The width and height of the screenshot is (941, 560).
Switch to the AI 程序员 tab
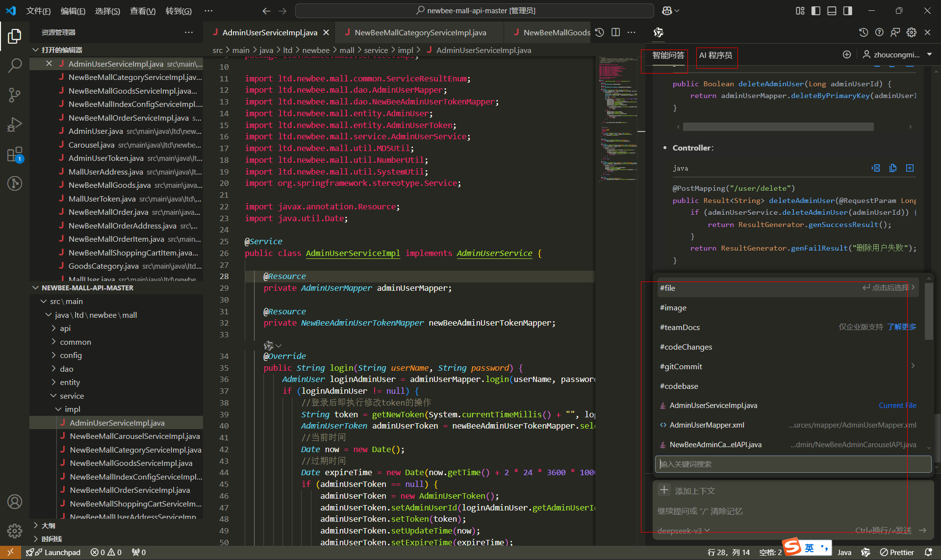[715, 55]
